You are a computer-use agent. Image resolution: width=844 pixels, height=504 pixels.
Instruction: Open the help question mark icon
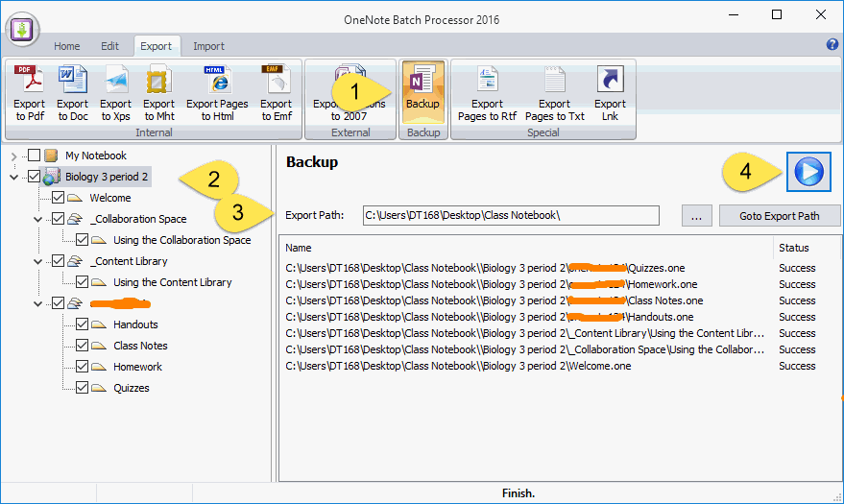click(832, 45)
